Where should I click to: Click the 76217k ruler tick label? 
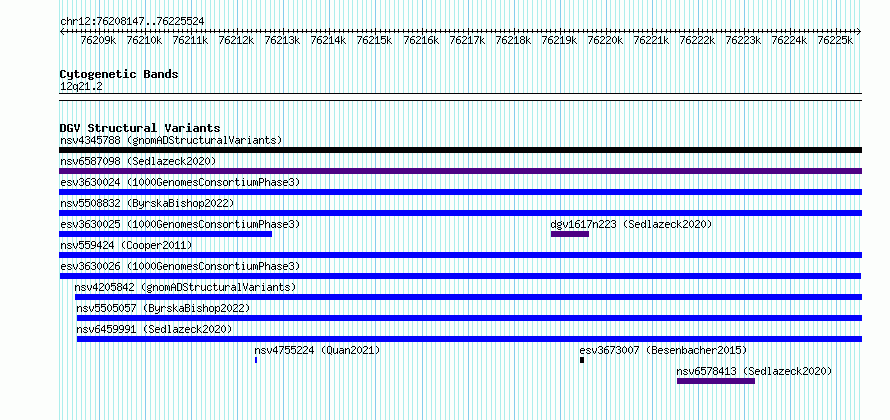pyautogui.click(x=467, y=41)
